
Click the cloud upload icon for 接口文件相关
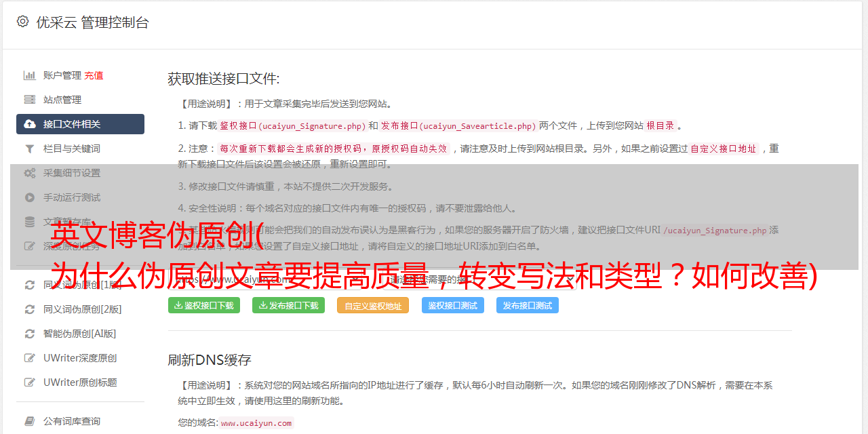click(x=30, y=124)
